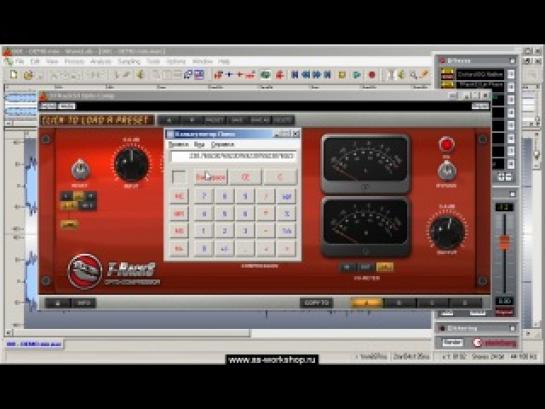This screenshot has width=545, height=409.
Task: Select the highlighted A comparison slot
Action: [367, 303]
